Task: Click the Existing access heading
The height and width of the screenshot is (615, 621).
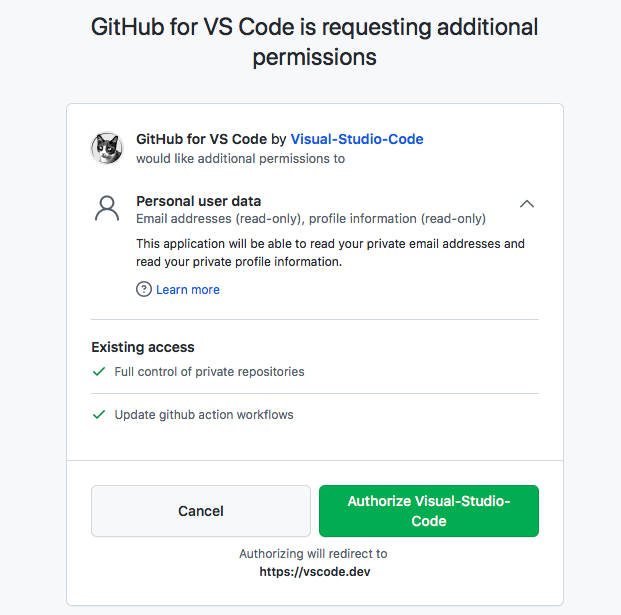Action: [143, 347]
